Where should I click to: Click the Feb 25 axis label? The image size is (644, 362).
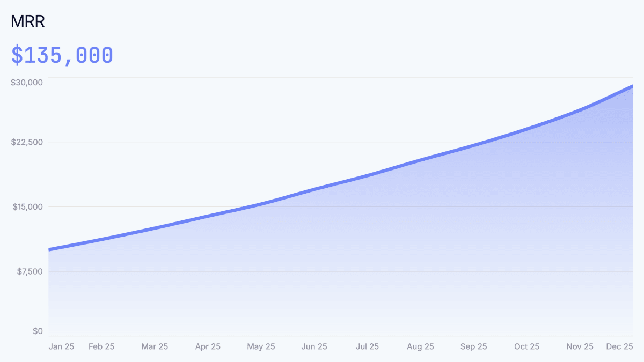click(101, 346)
